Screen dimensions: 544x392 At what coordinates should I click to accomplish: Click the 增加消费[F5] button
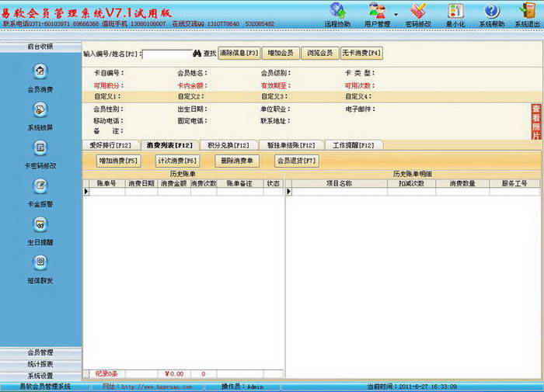(x=118, y=161)
